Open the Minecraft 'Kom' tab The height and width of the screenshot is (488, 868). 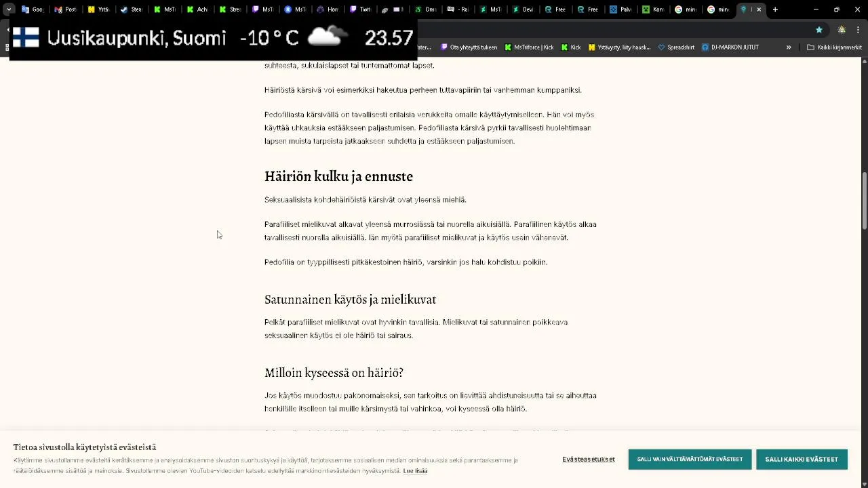pos(654,9)
